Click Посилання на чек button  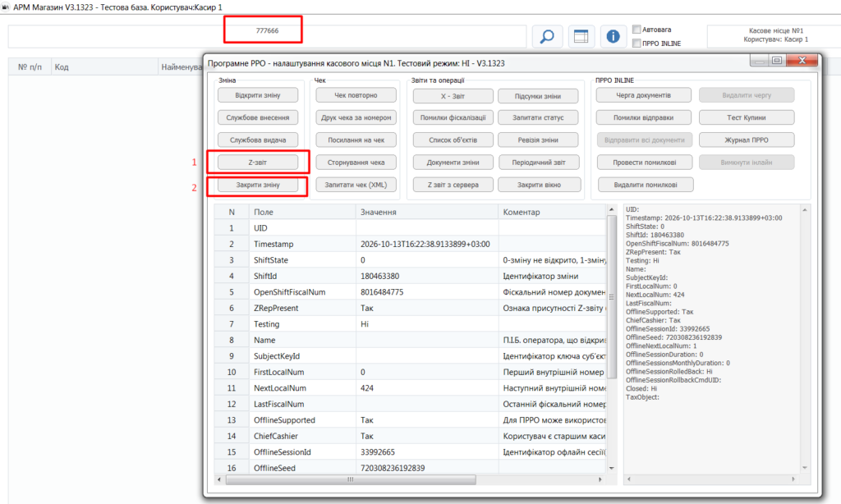tap(356, 140)
